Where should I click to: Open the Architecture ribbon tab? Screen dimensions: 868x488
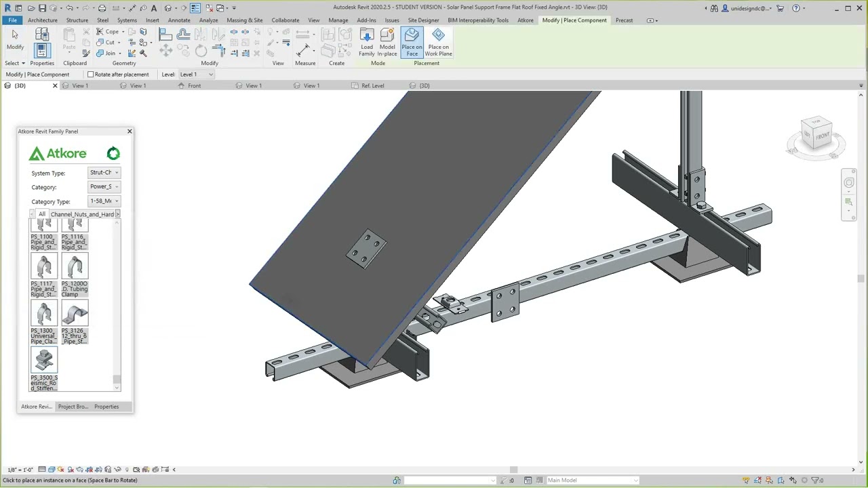point(43,20)
